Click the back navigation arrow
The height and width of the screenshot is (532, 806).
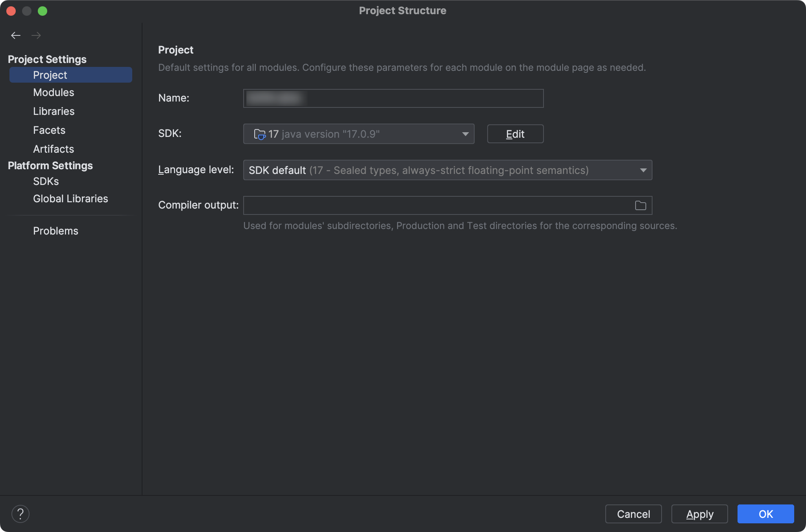coord(16,35)
